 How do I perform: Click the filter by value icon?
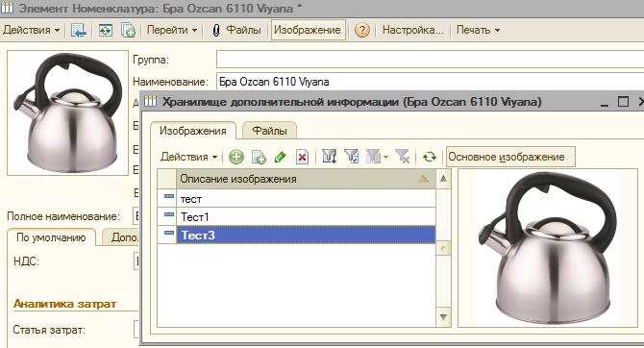pos(352,157)
